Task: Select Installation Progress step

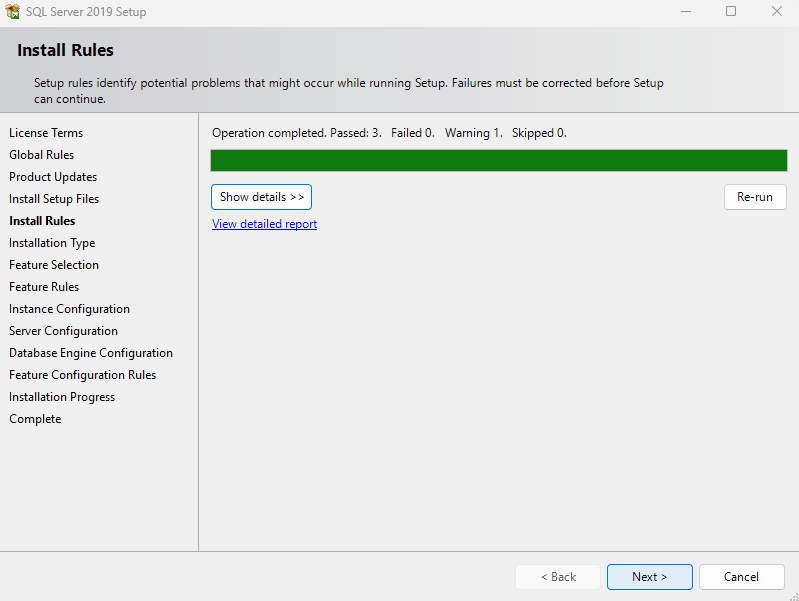Action: pos(62,397)
